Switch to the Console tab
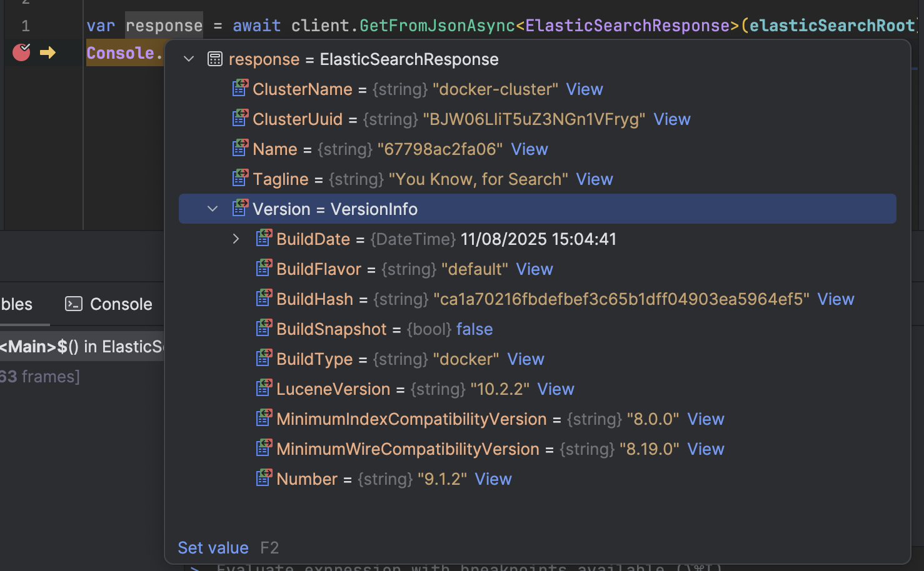924x571 pixels. [120, 304]
